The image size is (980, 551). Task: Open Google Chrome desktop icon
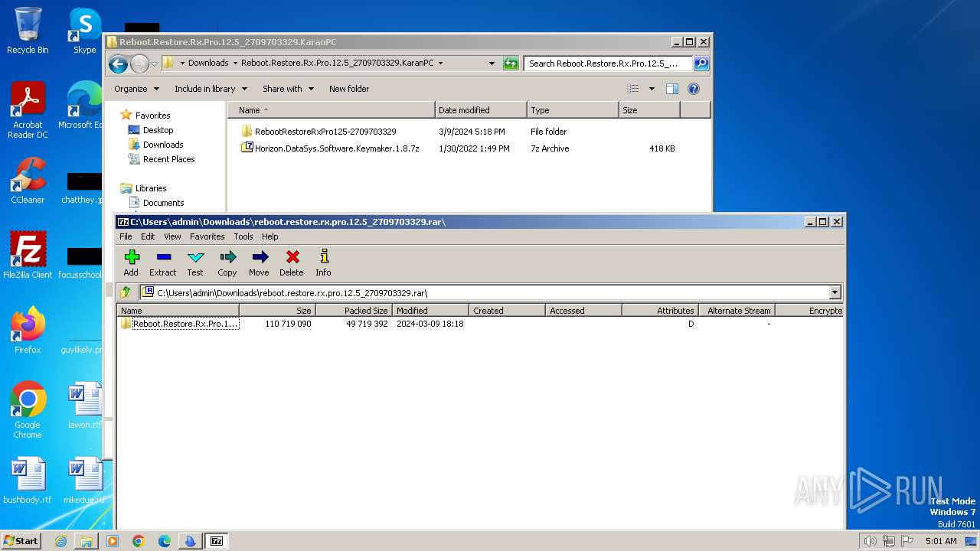tap(28, 410)
